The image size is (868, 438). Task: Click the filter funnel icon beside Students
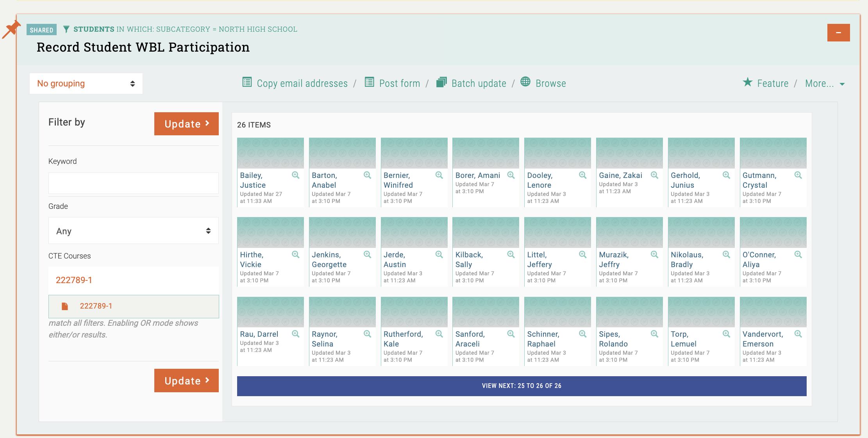(x=66, y=29)
